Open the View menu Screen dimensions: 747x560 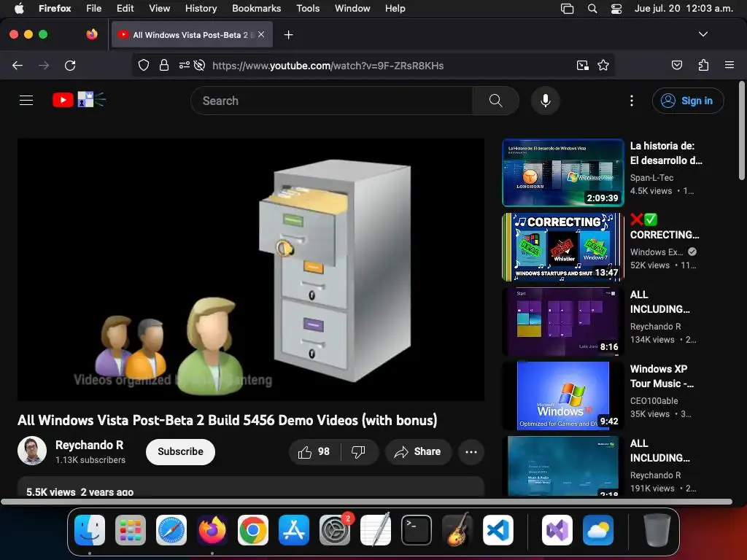[159, 9]
